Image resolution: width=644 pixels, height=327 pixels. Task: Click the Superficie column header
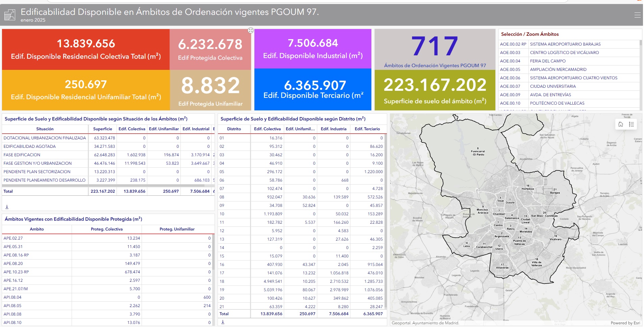tap(102, 129)
